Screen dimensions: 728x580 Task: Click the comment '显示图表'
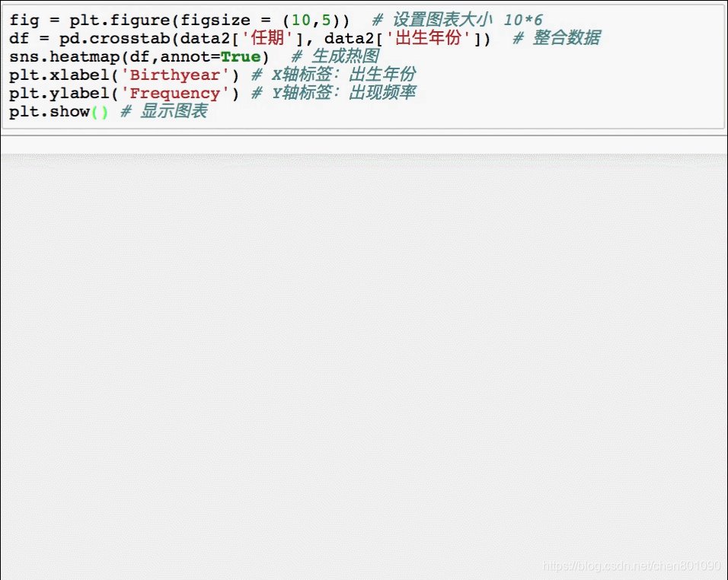coord(164,111)
